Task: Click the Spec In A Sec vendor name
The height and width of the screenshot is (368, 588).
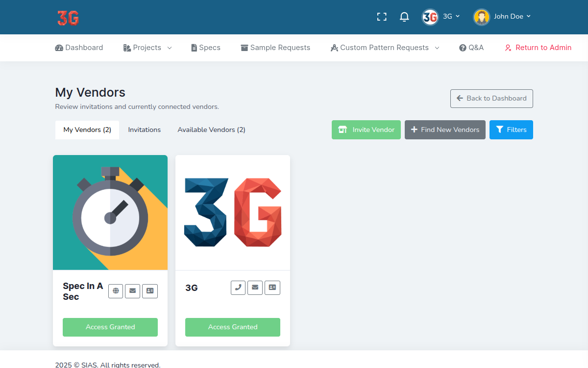Action: (83, 291)
